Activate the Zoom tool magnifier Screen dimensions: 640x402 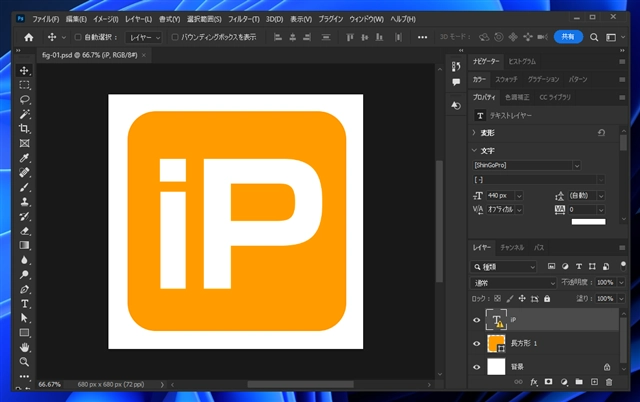(25, 361)
